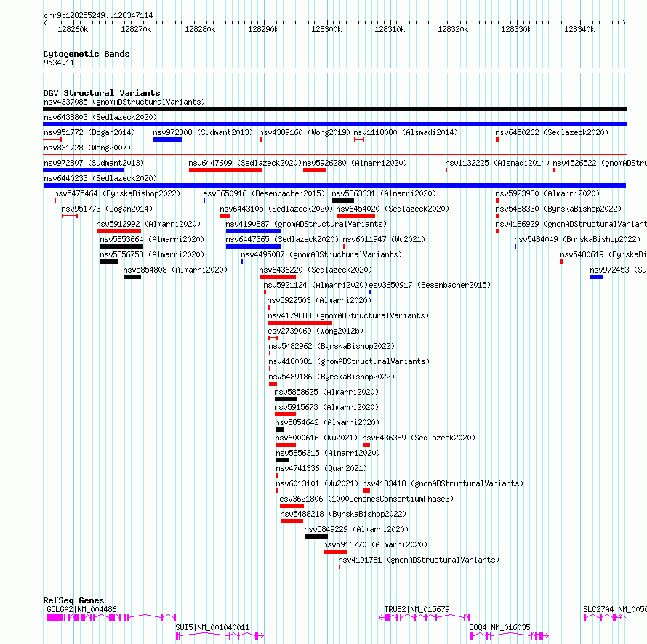Select red bar under nsv6000616 Wu2021

tap(286, 445)
